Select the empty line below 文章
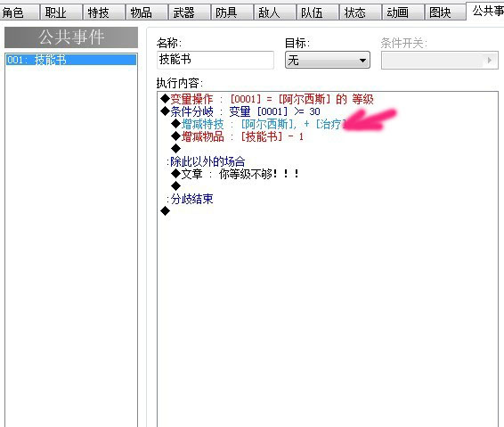The image size is (504, 427). [x=175, y=186]
